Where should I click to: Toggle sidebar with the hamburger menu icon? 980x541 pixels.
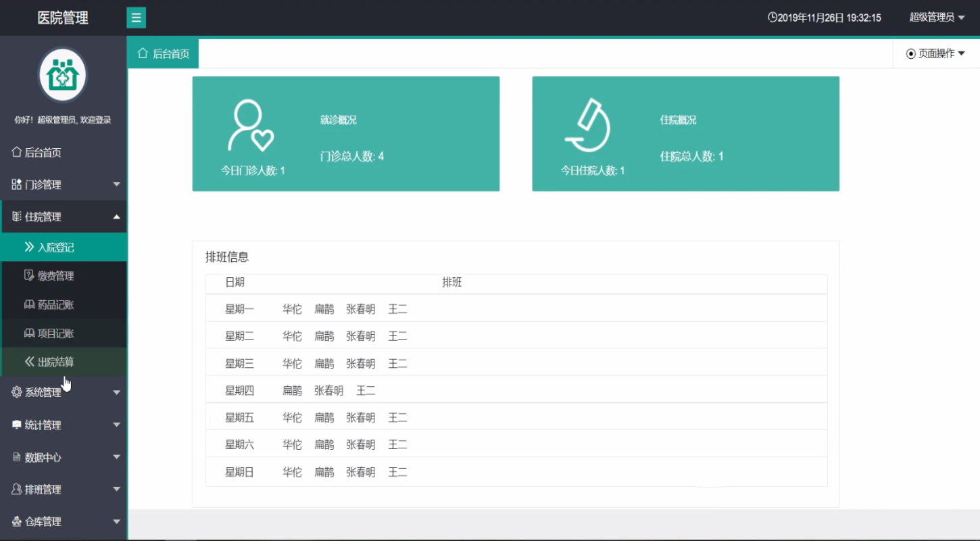[x=136, y=18]
